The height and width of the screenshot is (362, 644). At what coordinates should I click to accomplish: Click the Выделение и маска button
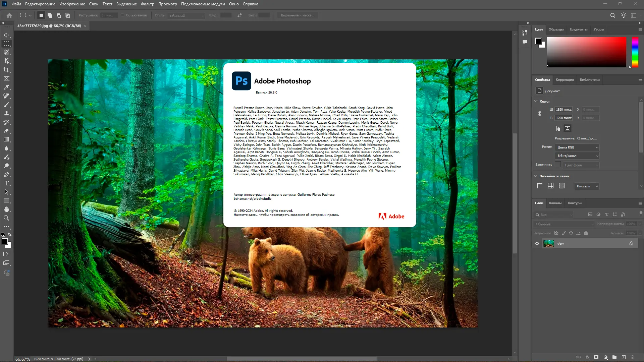(x=298, y=15)
